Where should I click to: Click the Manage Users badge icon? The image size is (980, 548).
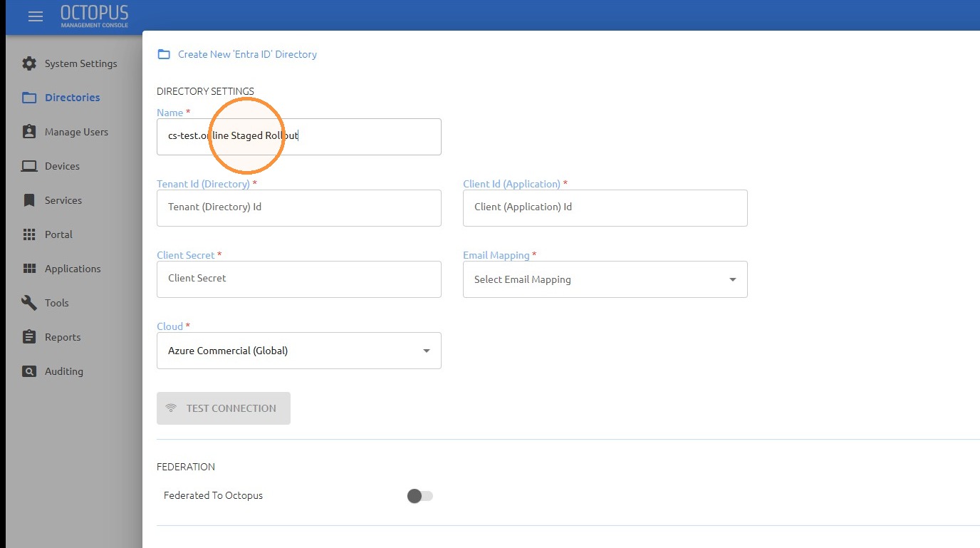(29, 132)
